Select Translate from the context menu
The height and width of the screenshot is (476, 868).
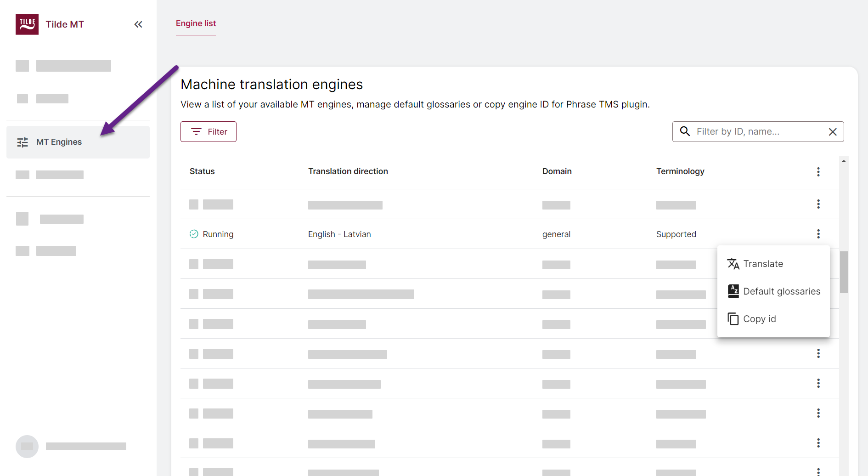click(773, 264)
